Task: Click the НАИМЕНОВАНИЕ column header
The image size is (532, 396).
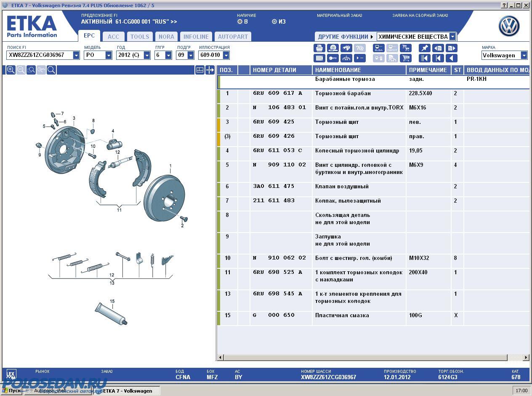Action: point(359,70)
